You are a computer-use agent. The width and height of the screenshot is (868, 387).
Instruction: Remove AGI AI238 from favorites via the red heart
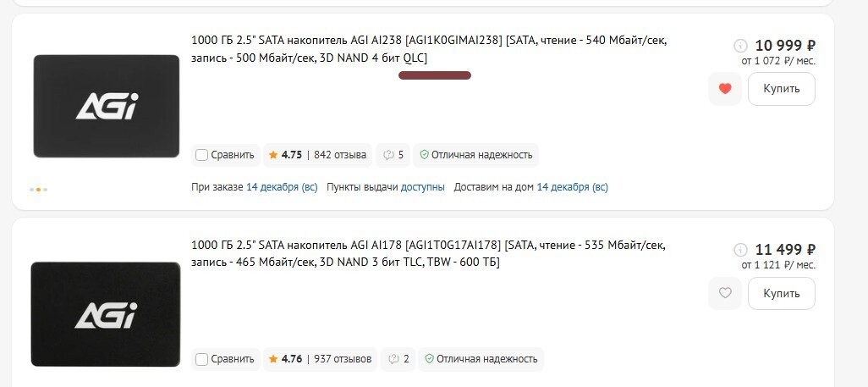pyautogui.click(x=725, y=89)
